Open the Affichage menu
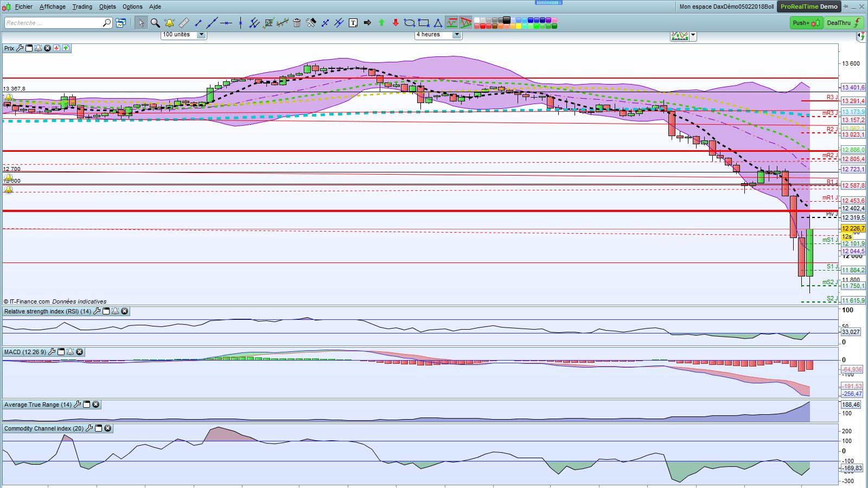The height and width of the screenshot is (488, 868). pyautogui.click(x=53, y=7)
